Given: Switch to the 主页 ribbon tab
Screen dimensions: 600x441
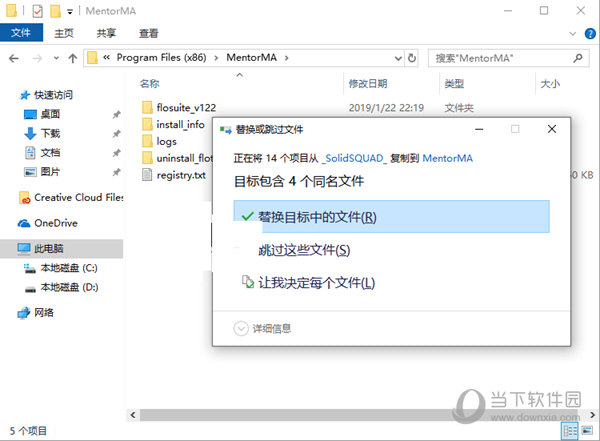Looking at the screenshot, I should click(64, 33).
